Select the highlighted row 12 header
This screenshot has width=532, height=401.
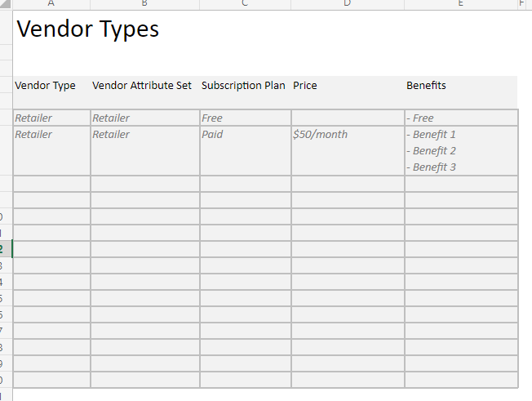point(6,249)
